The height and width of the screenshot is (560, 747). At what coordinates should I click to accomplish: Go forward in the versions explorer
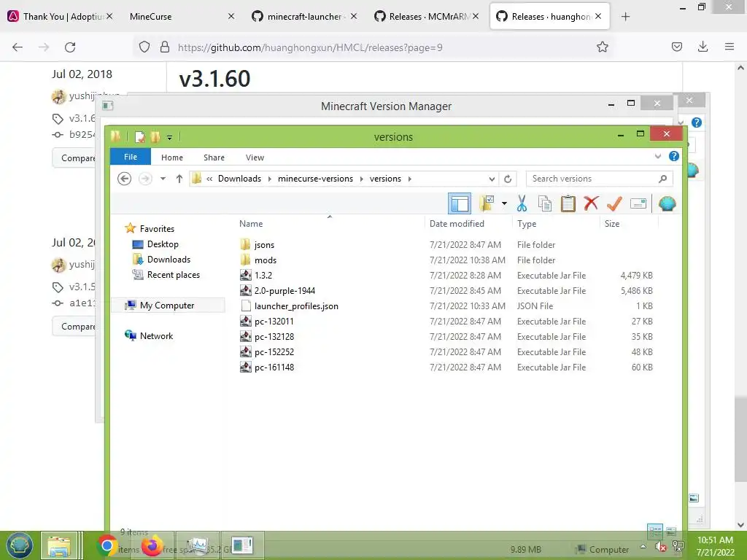(x=145, y=179)
